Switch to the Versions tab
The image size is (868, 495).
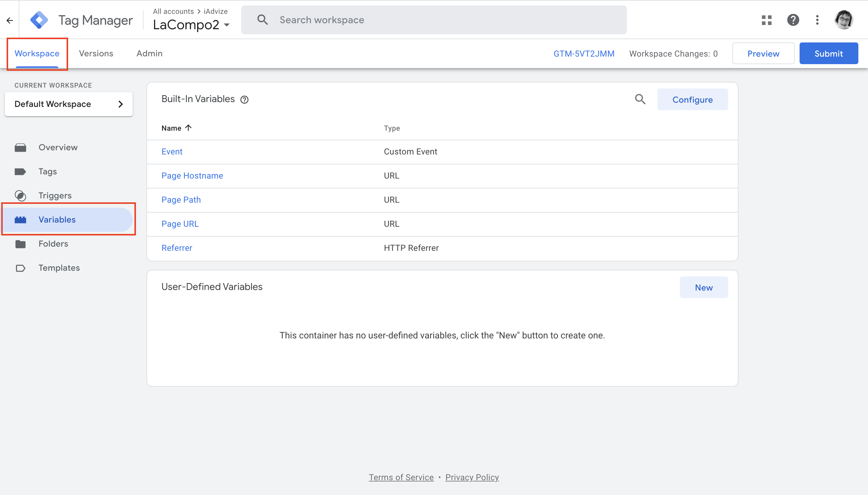(96, 54)
